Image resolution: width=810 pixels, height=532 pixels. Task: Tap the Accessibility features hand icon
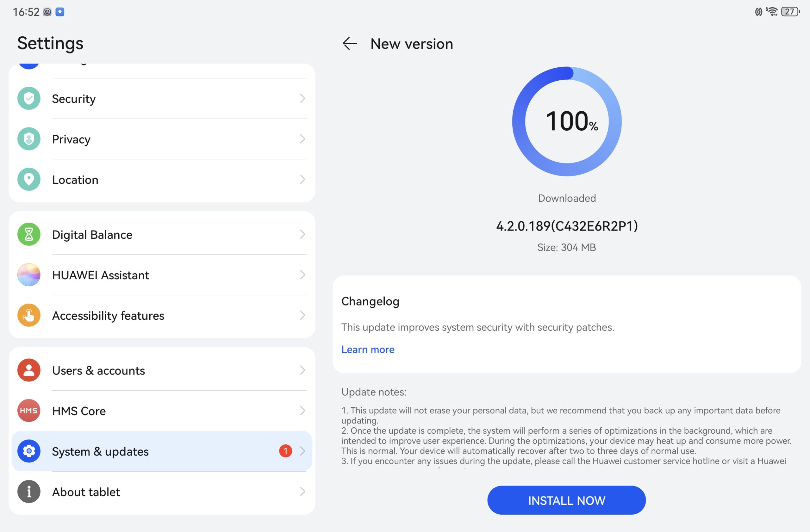(29, 315)
